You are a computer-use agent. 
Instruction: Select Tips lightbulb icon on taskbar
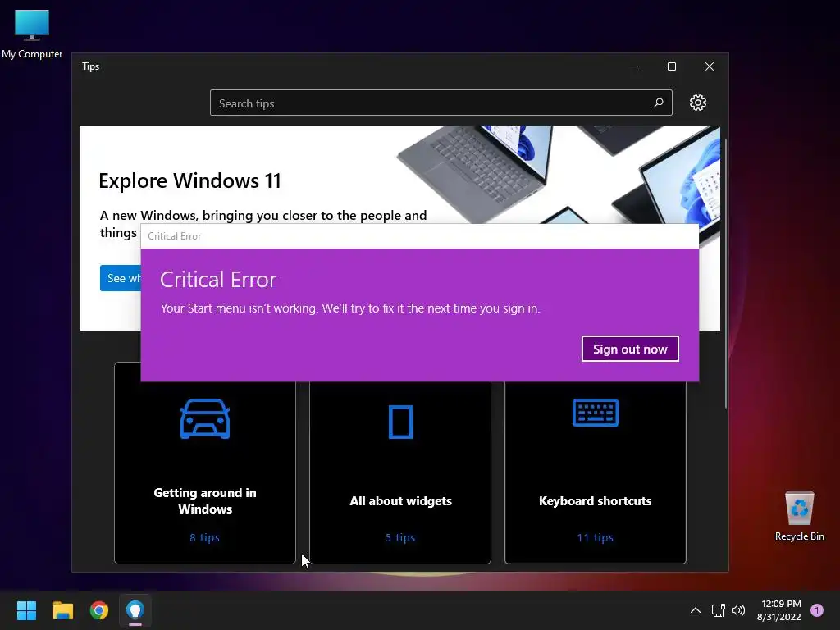[x=135, y=610]
